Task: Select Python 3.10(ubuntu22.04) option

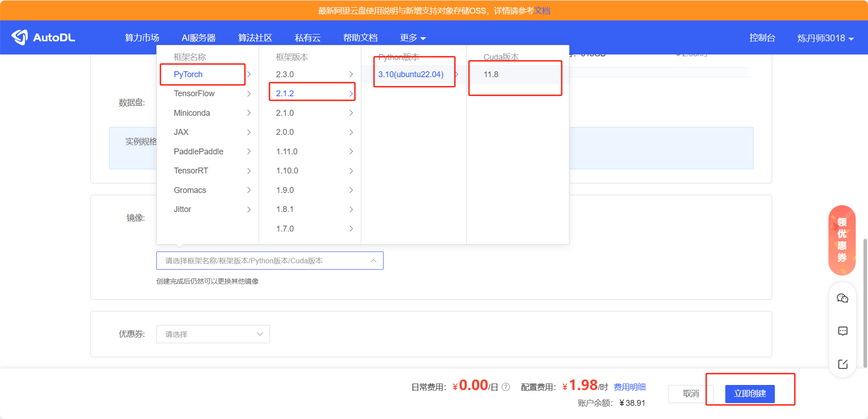Action: 411,74
